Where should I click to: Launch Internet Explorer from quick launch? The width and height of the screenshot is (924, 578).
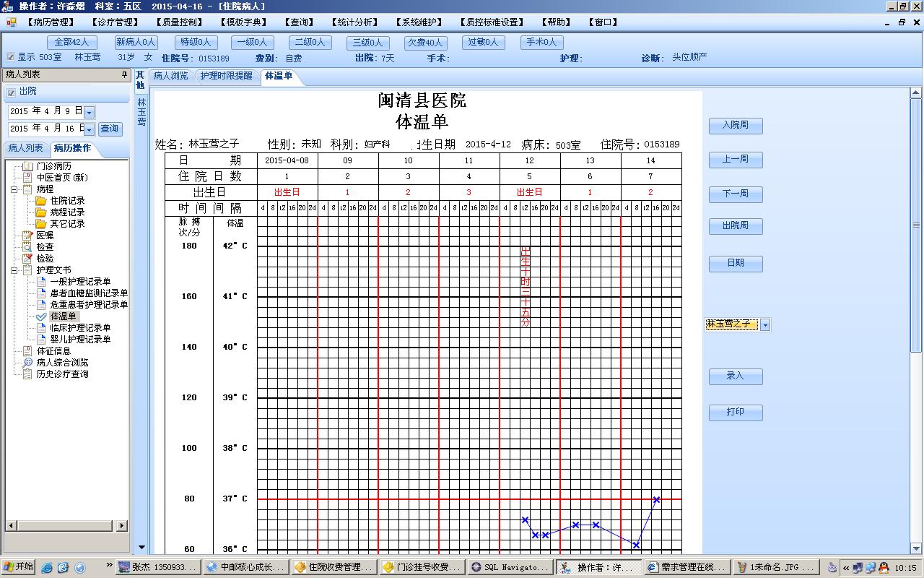pos(47,568)
